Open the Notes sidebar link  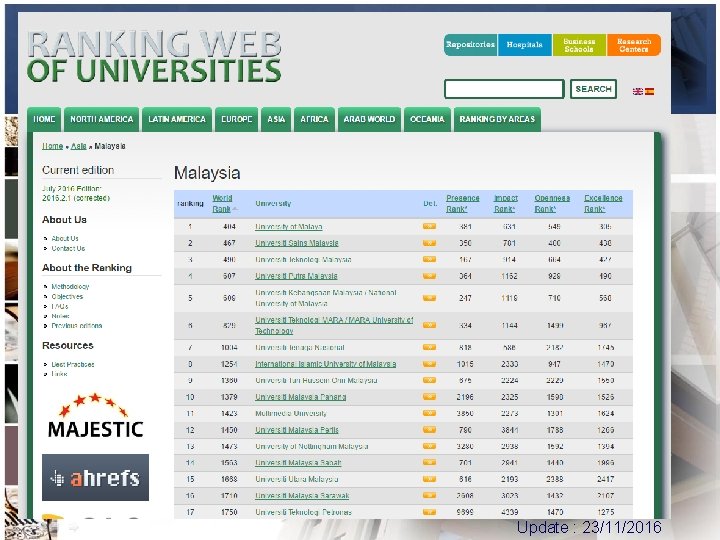pos(60,316)
